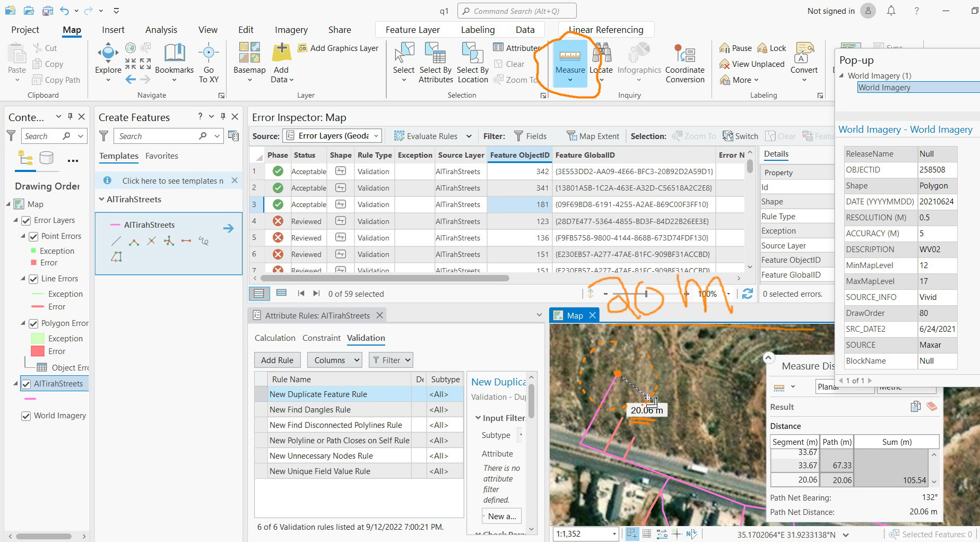Viewport: 980px width, 542px height.
Task: Click the Explore navigation tool
Action: [x=108, y=54]
